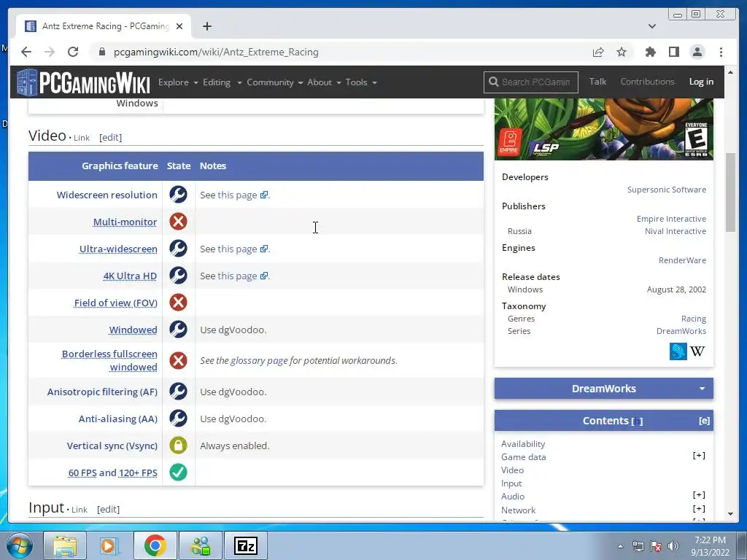The height and width of the screenshot is (560, 747).
Task: Click the wrench icon for Anti-aliasing
Action: [x=178, y=419]
